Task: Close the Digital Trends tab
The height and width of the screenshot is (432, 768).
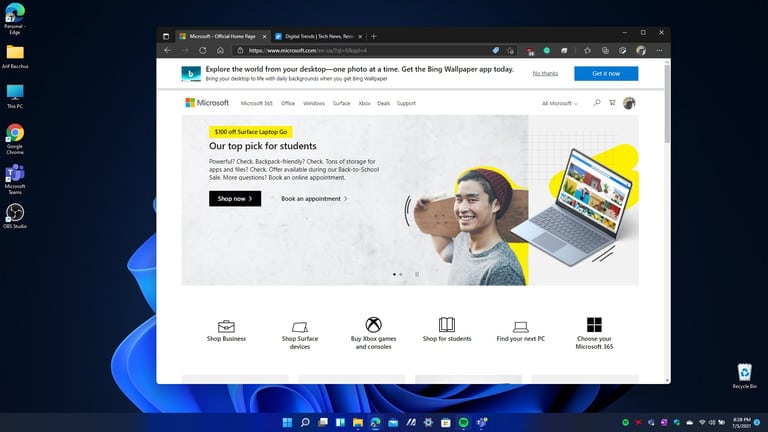Action: point(360,36)
